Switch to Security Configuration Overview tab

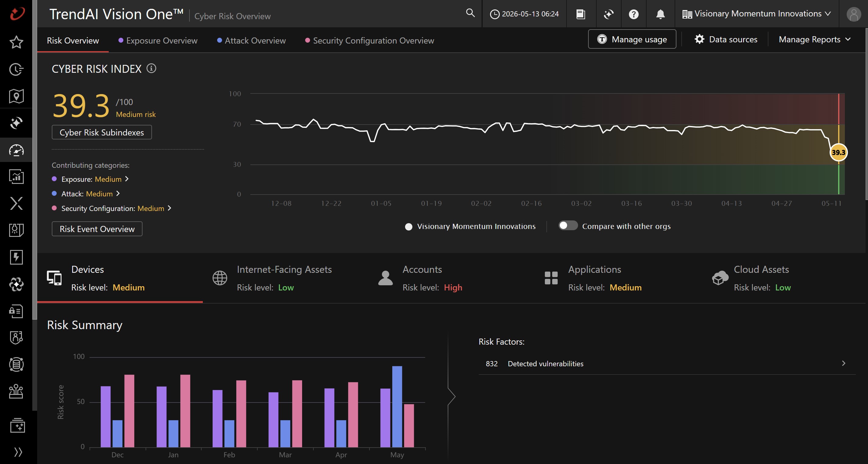pos(370,40)
